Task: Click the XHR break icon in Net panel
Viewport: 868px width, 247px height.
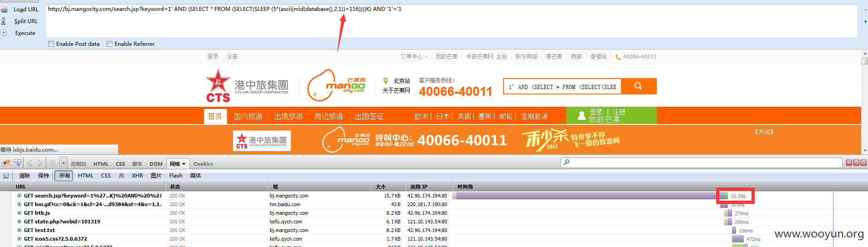Action: pyautogui.click(x=6, y=176)
